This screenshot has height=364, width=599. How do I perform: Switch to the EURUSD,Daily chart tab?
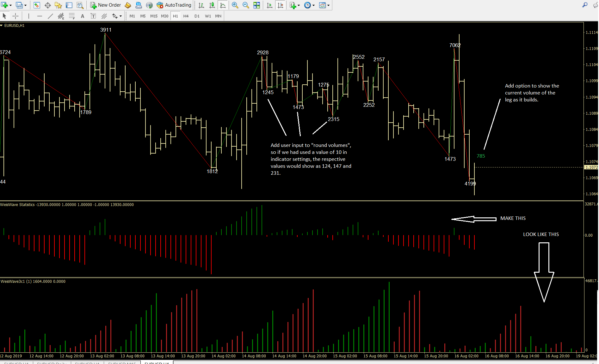[52, 363]
